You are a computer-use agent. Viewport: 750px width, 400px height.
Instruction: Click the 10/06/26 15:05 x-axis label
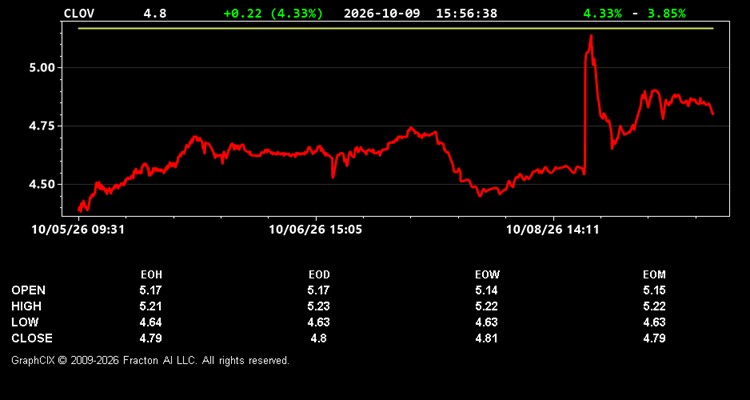[316, 229]
